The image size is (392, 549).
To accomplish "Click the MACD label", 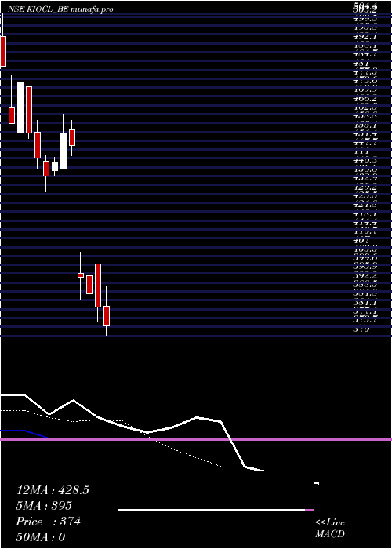I will (330, 534).
